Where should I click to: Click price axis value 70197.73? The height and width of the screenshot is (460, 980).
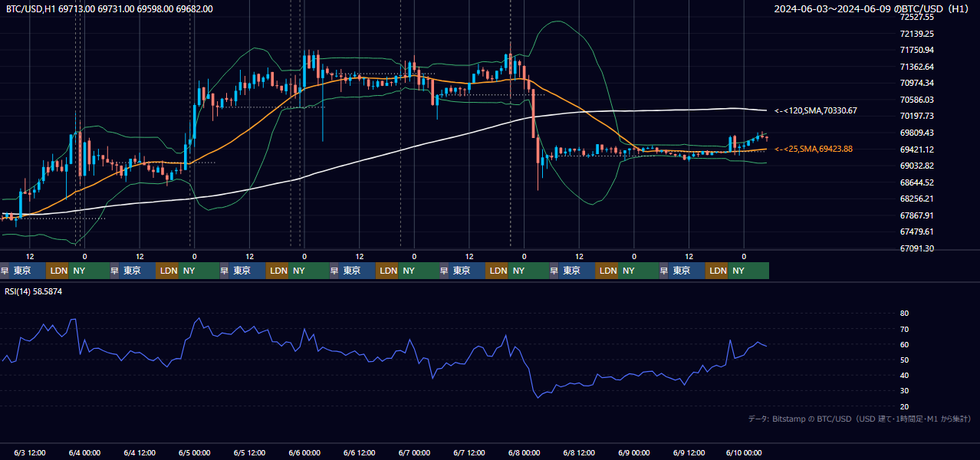tap(918, 116)
